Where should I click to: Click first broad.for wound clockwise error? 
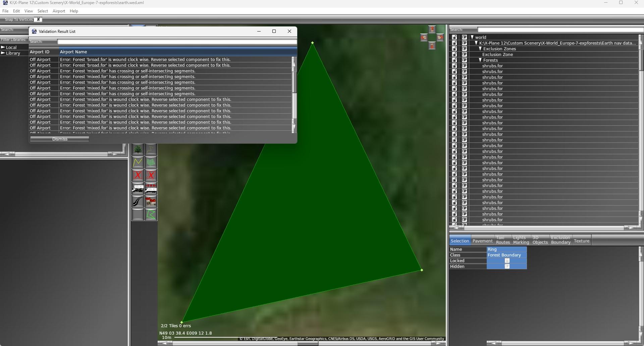pos(145,60)
